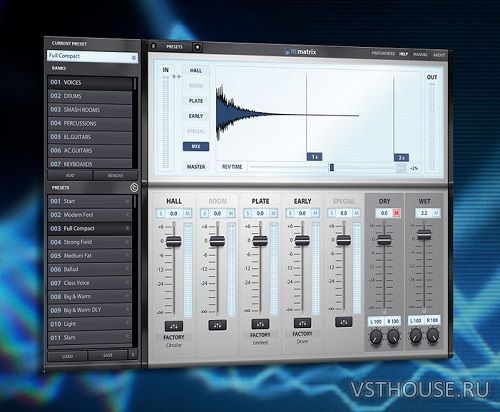Select the 004 Strong Field preset
Image resolution: width=500 pixels, height=412 pixels.
(90, 242)
